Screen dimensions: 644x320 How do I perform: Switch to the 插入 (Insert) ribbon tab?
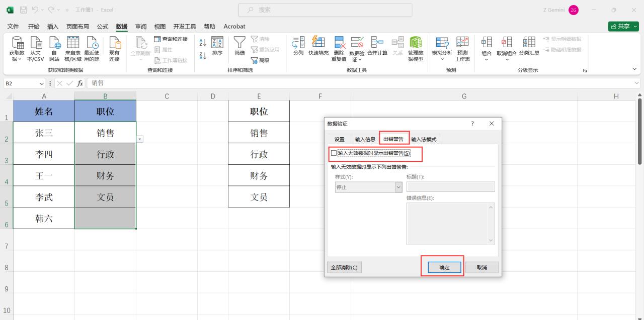coord(53,27)
